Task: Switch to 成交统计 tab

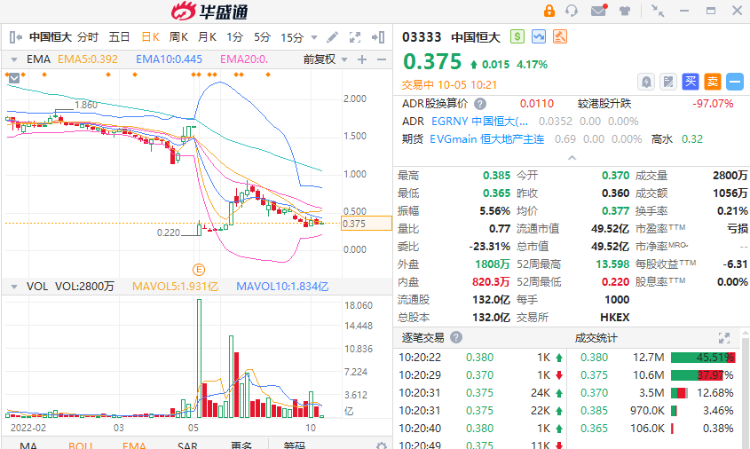Action: [596, 338]
